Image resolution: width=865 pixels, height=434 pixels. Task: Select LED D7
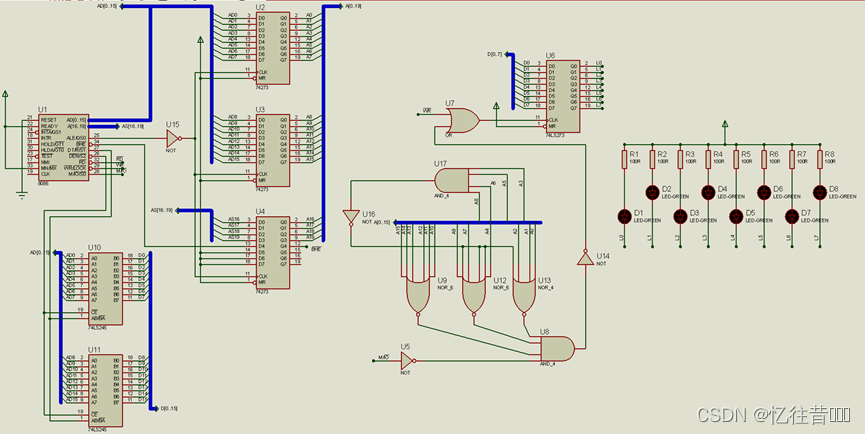click(792, 216)
